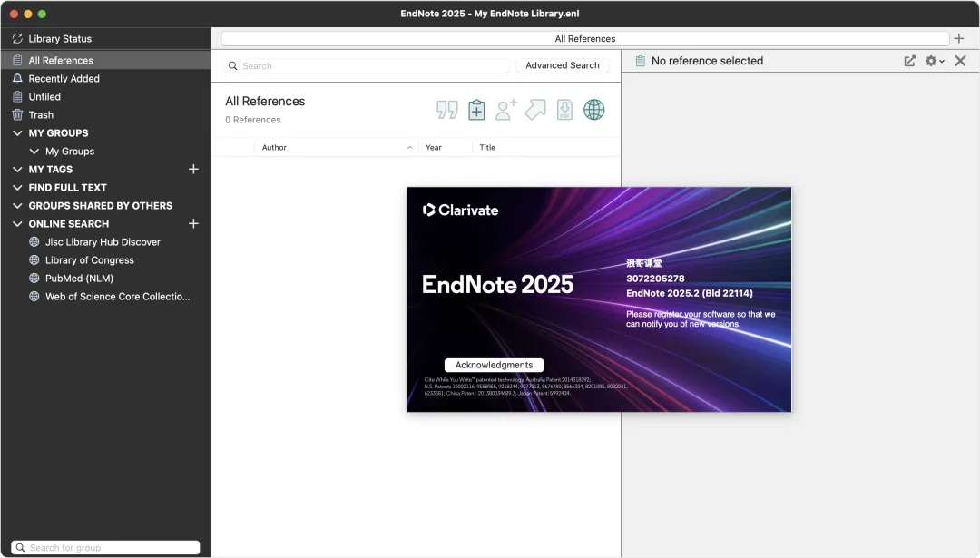980x558 pixels.
Task: Collapse the FIND FULL TEXT section
Action: pos(17,188)
